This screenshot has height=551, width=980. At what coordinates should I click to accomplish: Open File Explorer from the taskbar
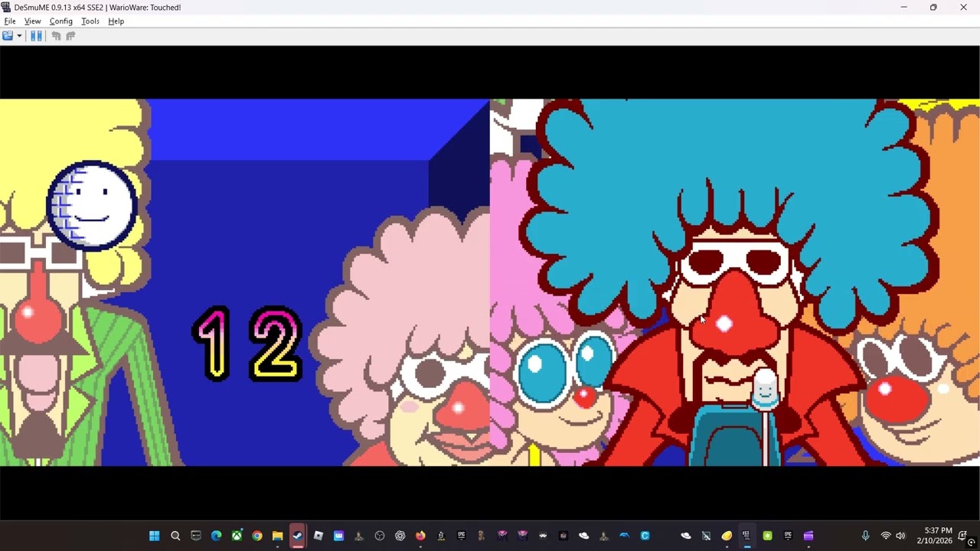coord(277,536)
